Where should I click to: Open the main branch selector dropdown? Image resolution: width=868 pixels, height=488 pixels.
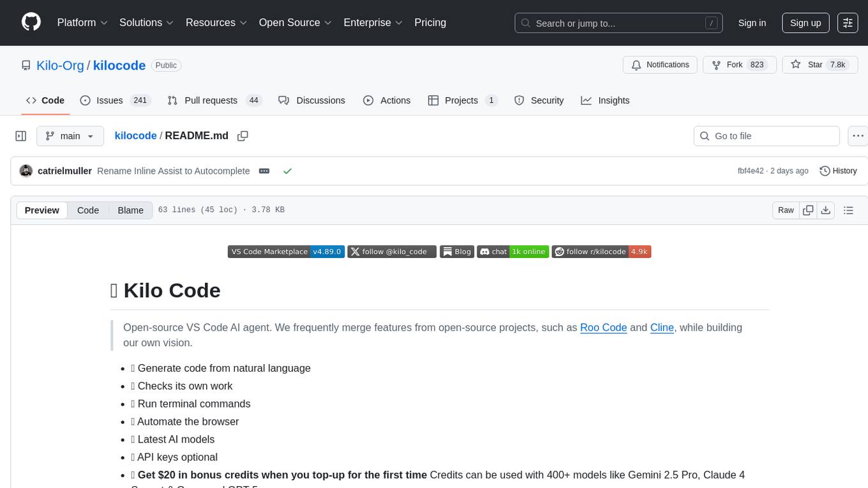70,136
